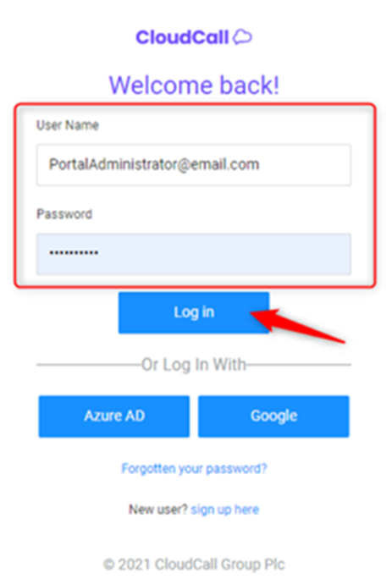The height and width of the screenshot is (579, 392).
Task: Click the CloudCall logo wordmark
Action: [x=183, y=37]
